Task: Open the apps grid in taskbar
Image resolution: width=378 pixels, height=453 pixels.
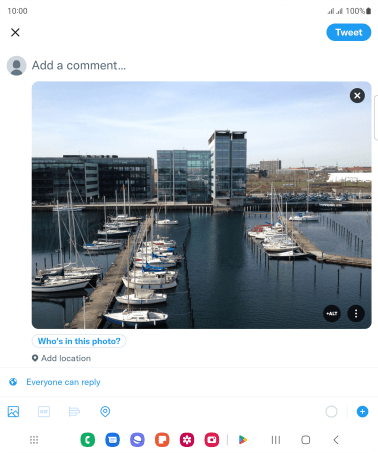Action: [x=34, y=440]
